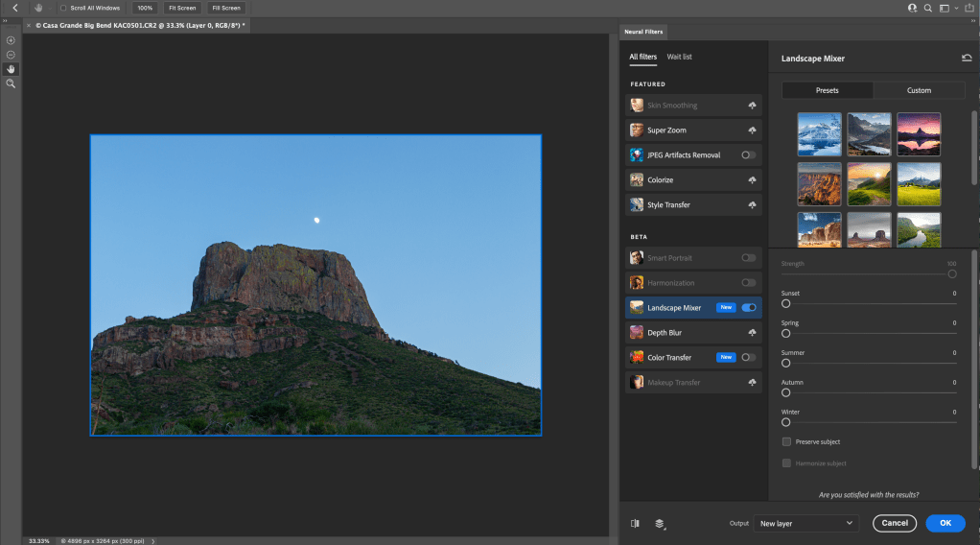Viewport: 980px width, 545px height.
Task: Click the Fit Screen button
Action: point(181,8)
